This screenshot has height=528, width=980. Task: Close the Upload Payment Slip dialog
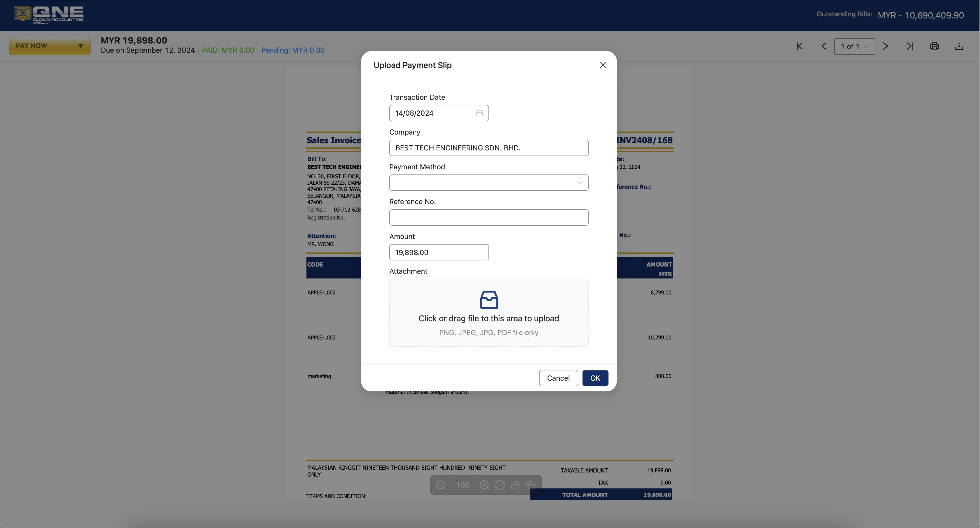tap(603, 65)
